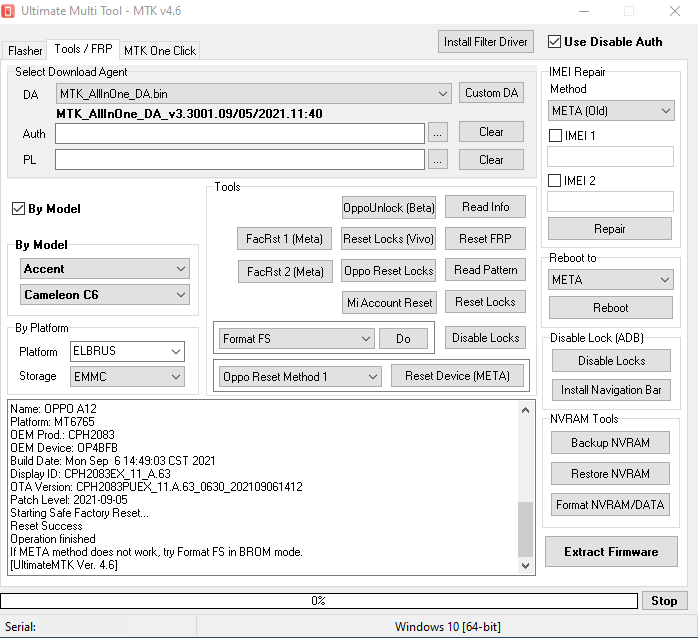Click the Extract Firmware button
This screenshot has height=638, width=698.
tap(611, 552)
